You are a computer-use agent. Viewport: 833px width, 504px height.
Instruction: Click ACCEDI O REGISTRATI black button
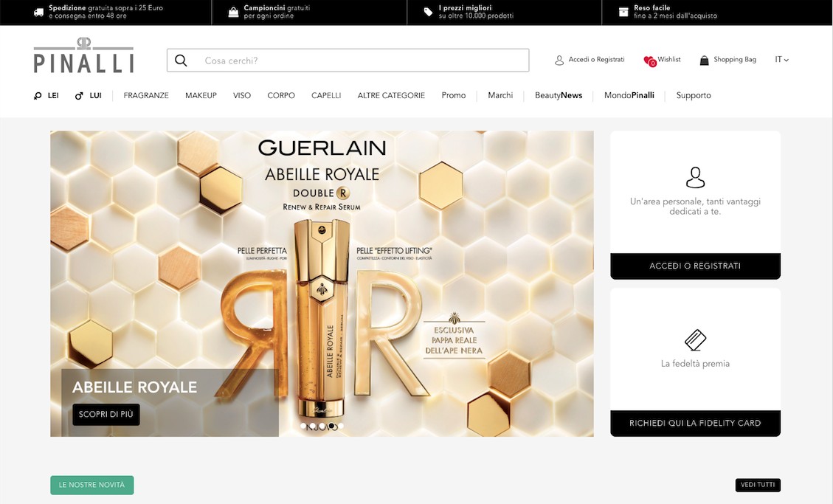coord(696,266)
